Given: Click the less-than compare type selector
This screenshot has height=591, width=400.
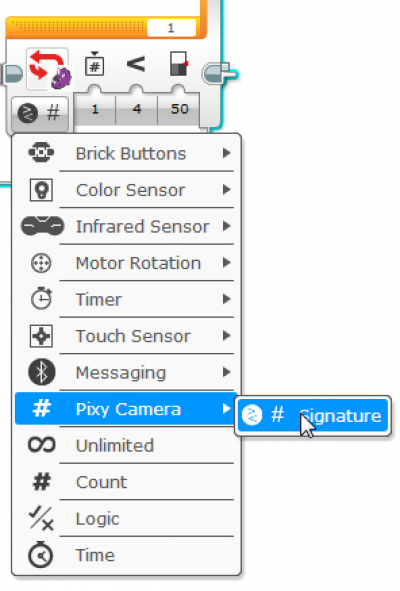Looking at the screenshot, I should [136, 64].
